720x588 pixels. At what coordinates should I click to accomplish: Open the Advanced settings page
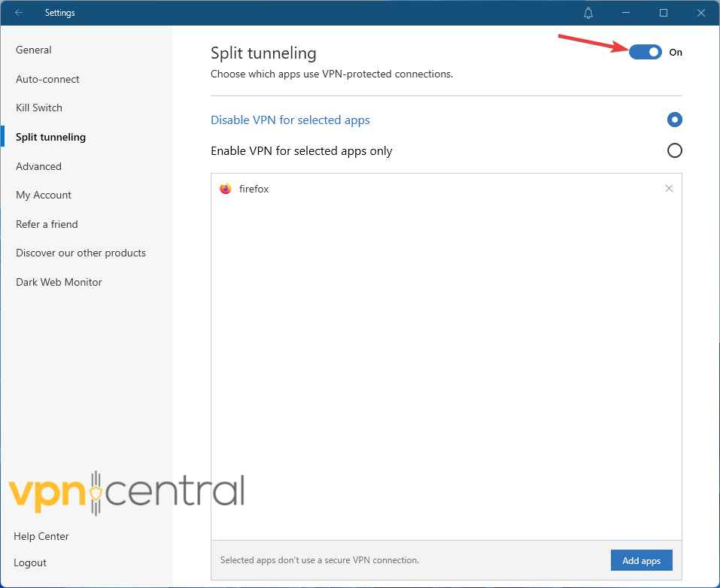[x=38, y=166]
